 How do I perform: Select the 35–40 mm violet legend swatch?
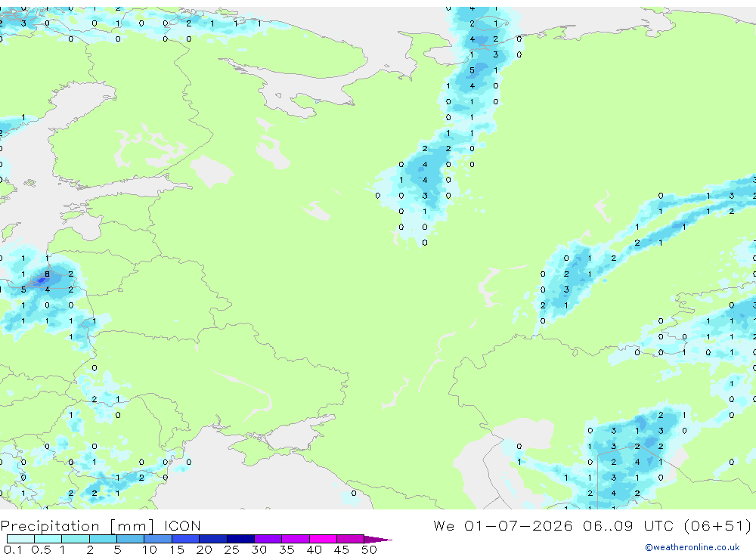296,539
